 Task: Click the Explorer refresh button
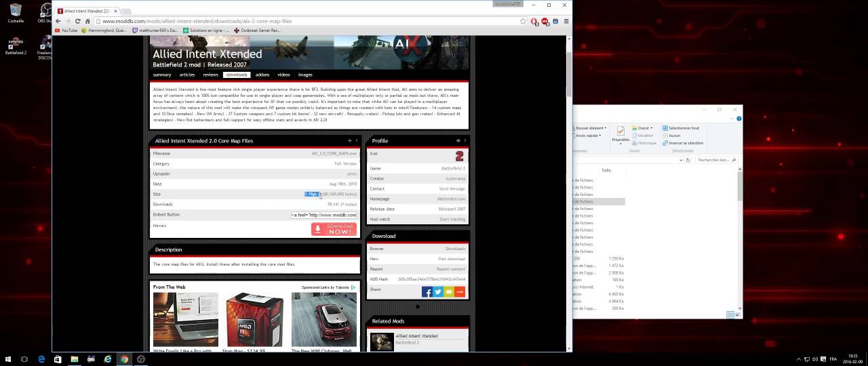tap(688, 160)
